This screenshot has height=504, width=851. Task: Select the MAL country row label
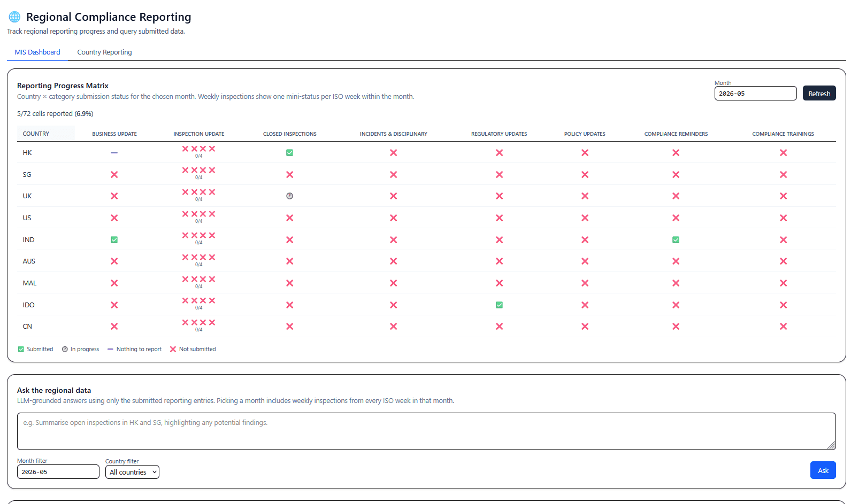[x=29, y=283]
